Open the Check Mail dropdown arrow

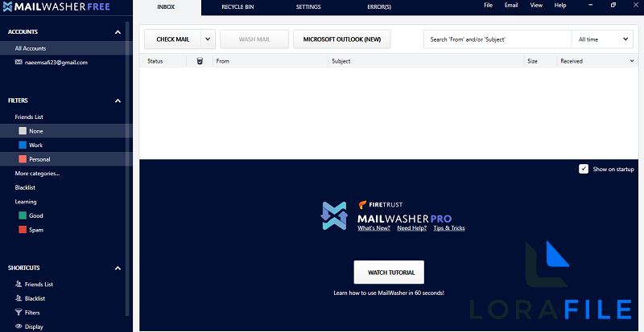(x=208, y=39)
